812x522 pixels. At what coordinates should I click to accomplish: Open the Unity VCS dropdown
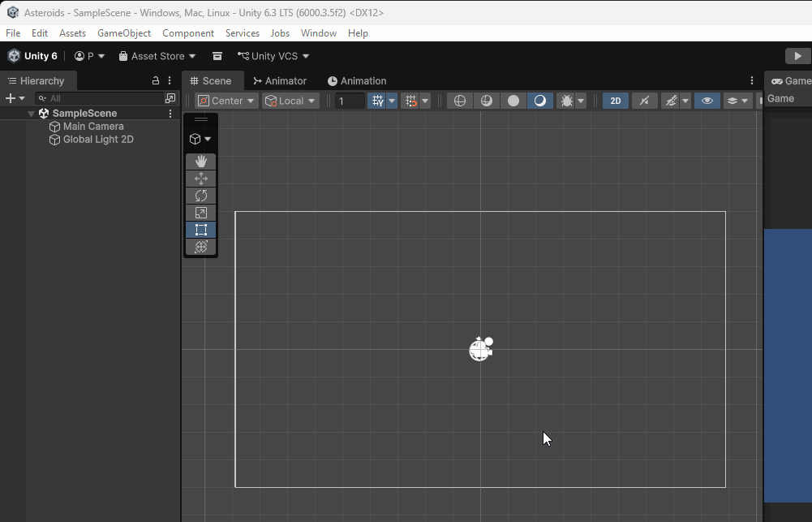click(x=273, y=56)
